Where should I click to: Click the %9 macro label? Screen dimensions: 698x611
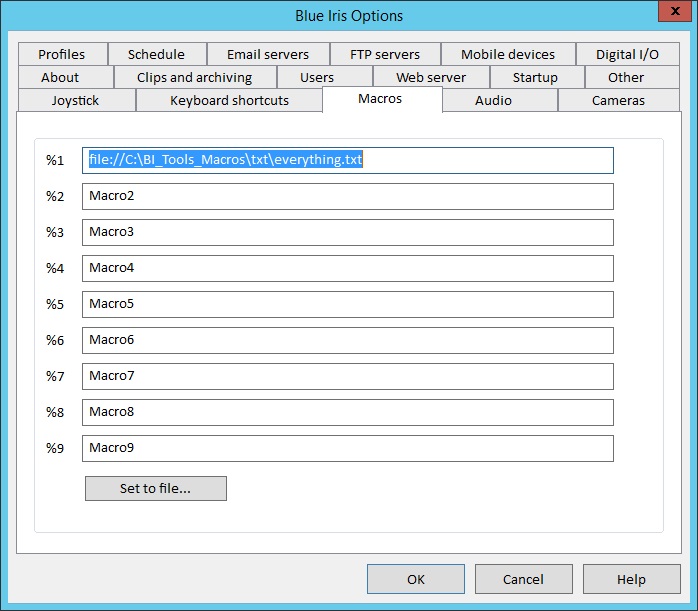click(55, 449)
